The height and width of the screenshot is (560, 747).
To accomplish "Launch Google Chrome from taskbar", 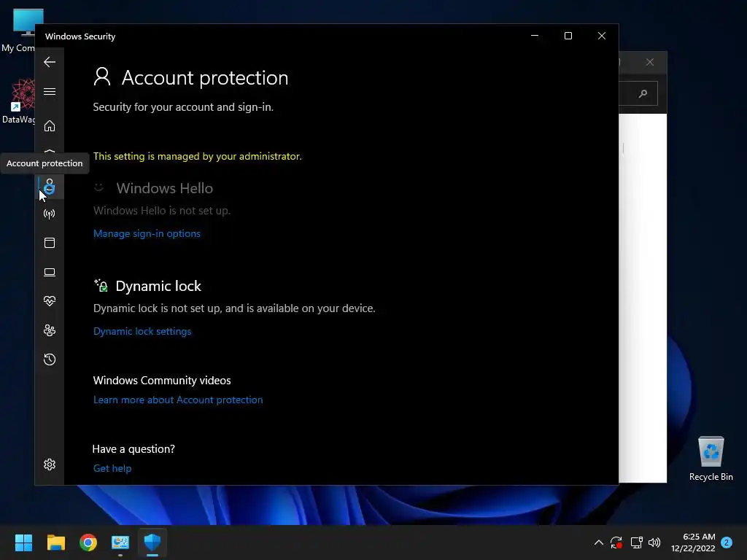I will [x=88, y=542].
